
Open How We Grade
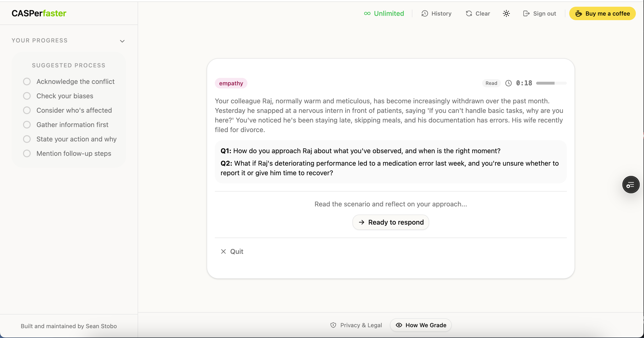pyautogui.click(x=421, y=325)
